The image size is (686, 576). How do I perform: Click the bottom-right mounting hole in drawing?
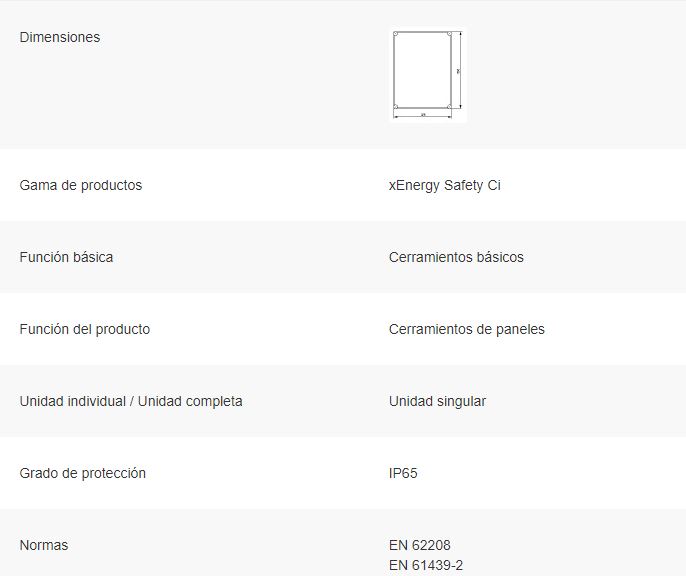449,106
